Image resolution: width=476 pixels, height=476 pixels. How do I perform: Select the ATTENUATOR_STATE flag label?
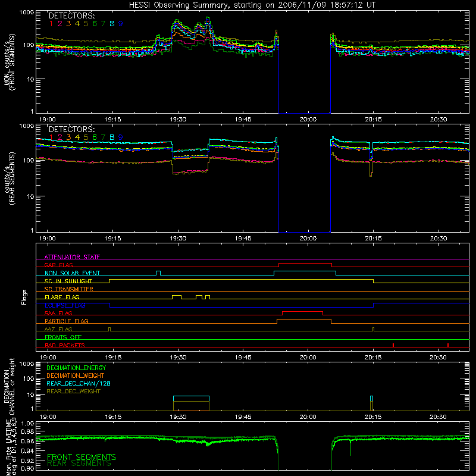click(x=72, y=257)
